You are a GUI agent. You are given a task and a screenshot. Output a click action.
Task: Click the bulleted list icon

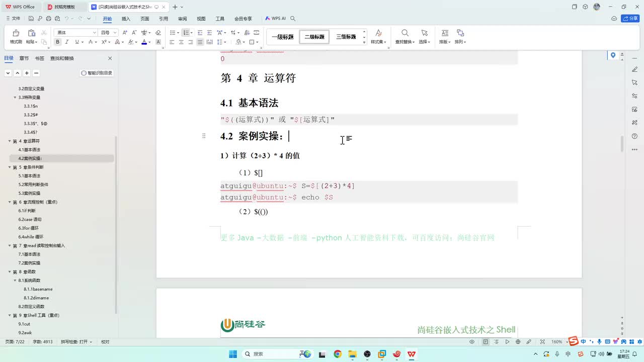click(x=172, y=33)
